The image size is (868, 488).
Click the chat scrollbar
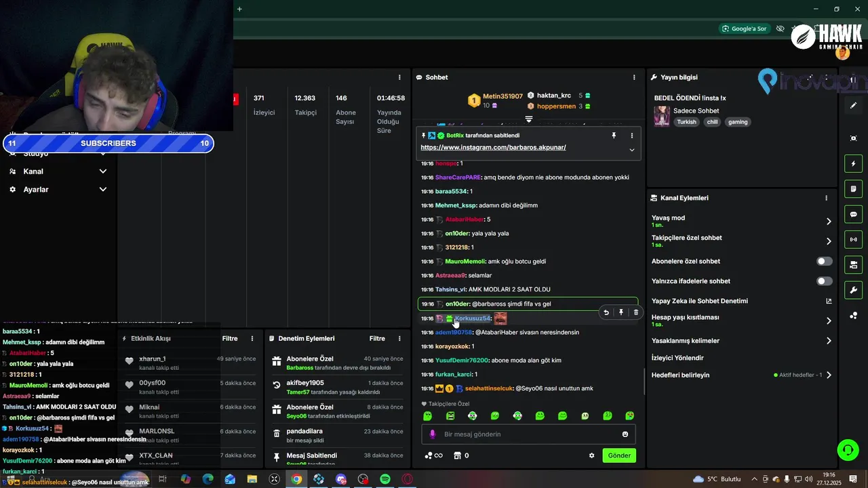[x=645, y=381]
